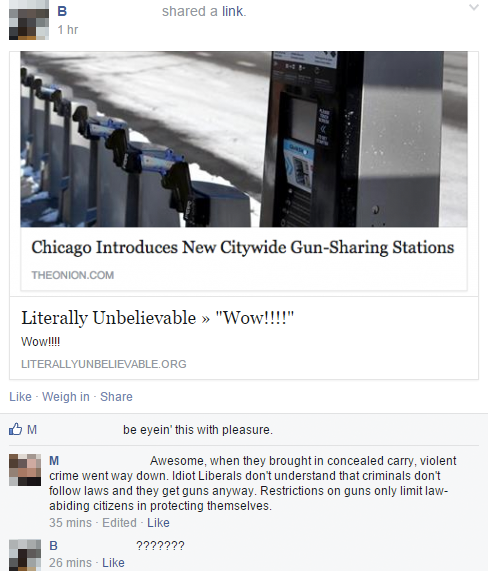488x571 pixels.
Task: Click the thumbs-up icon above comments
Action: point(15,429)
